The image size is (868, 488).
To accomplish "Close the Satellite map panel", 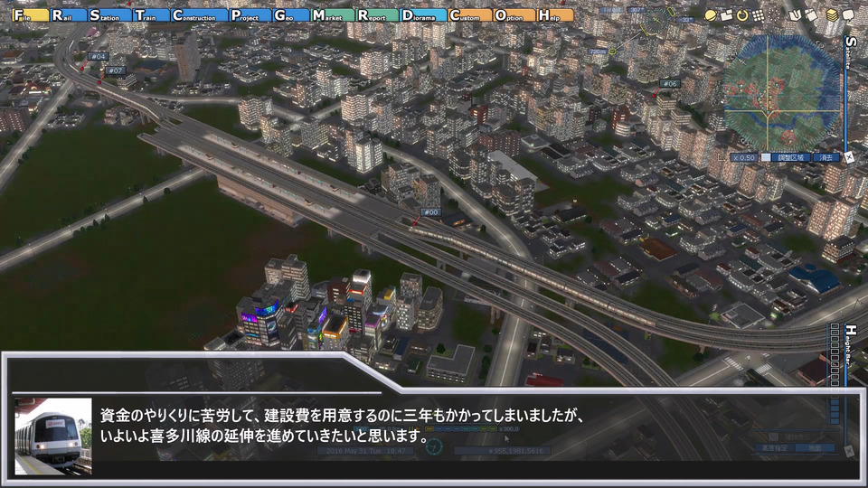I will pyautogui.click(x=850, y=157).
